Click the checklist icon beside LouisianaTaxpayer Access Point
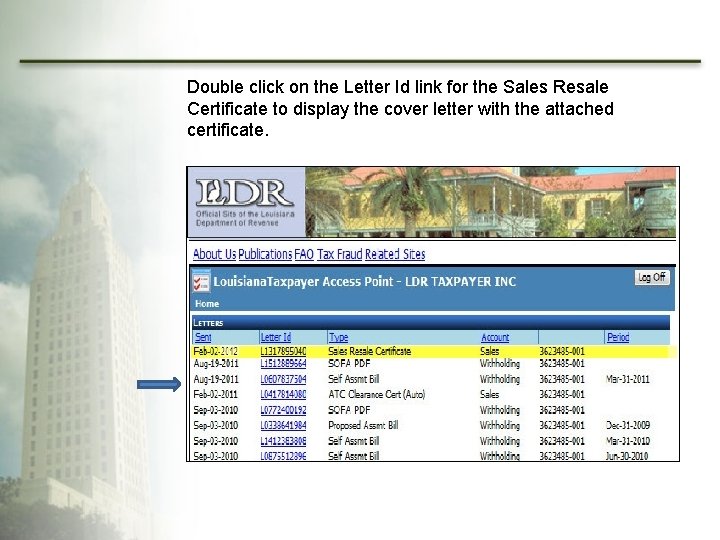 coord(201,281)
